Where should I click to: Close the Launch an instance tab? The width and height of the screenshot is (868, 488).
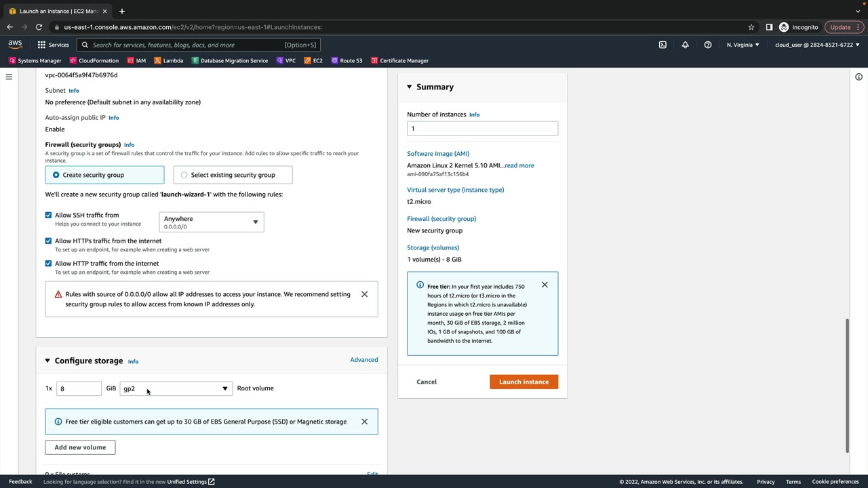(105, 11)
